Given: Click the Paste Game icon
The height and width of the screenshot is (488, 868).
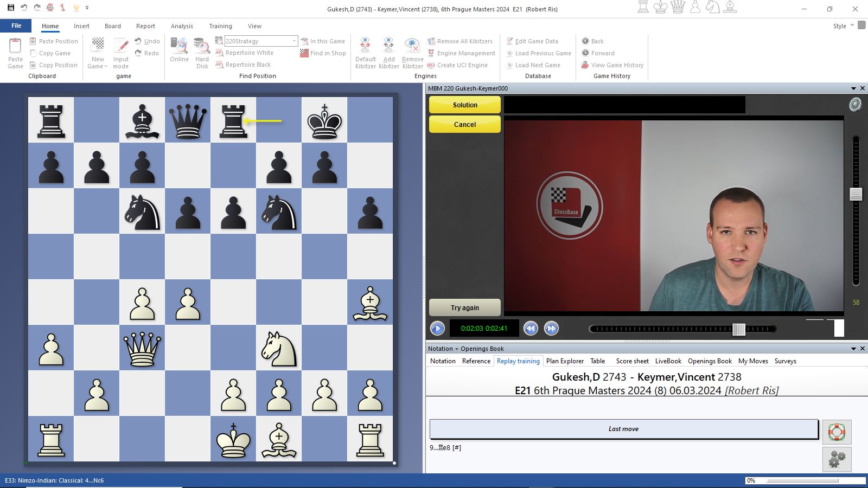Looking at the screenshot, I should click(15, 47).
